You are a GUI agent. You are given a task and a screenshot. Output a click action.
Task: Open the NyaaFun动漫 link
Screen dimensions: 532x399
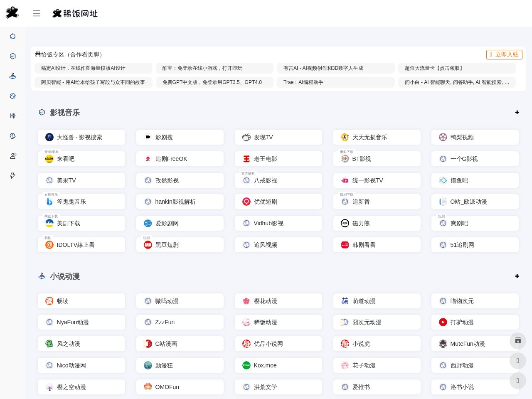pos(81,322)
